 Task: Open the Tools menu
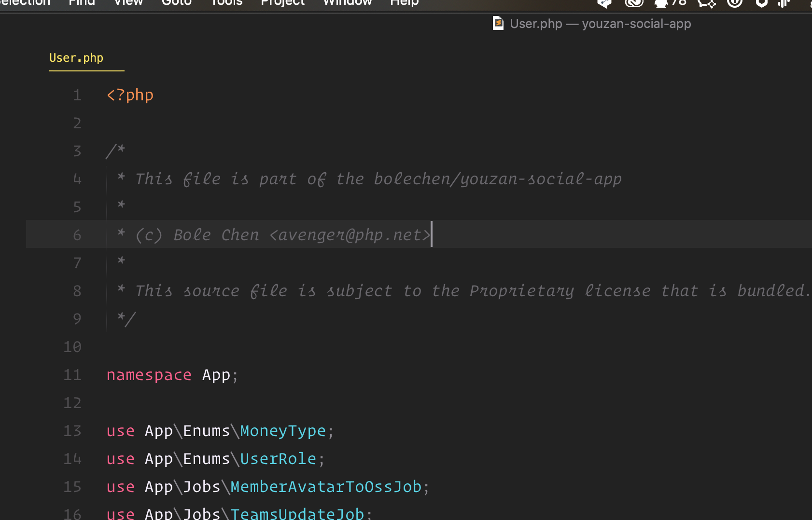click(226, 3)
